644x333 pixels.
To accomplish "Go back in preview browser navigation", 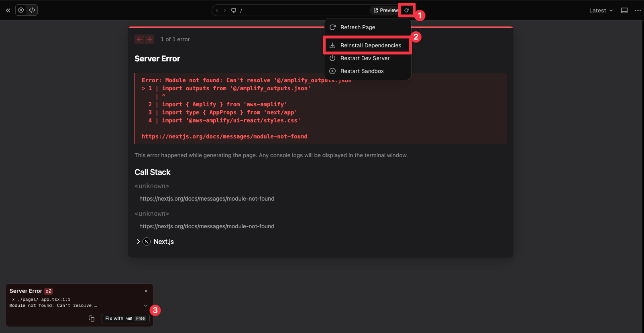I will pos(217,10).
